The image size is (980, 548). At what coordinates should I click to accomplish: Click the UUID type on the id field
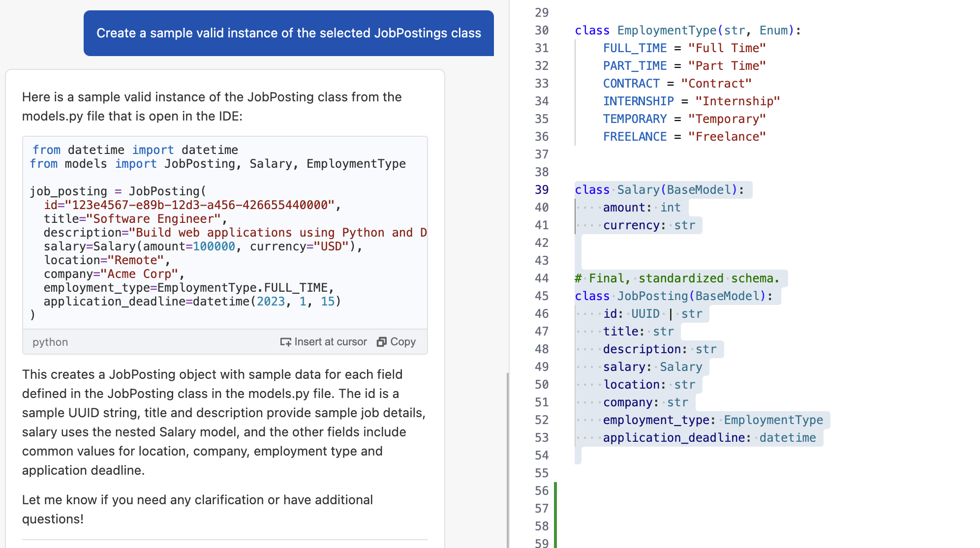click(x=645, y=313)
